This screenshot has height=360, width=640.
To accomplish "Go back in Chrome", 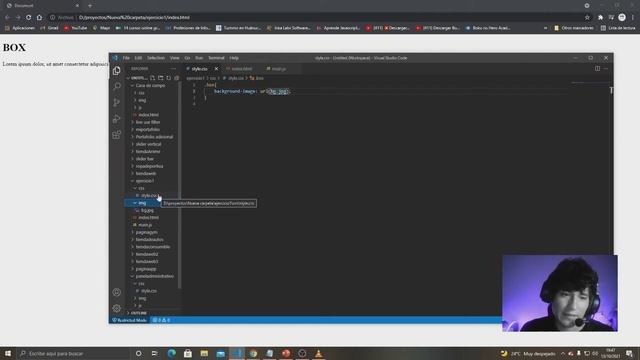I will click(x=7, y=18).
